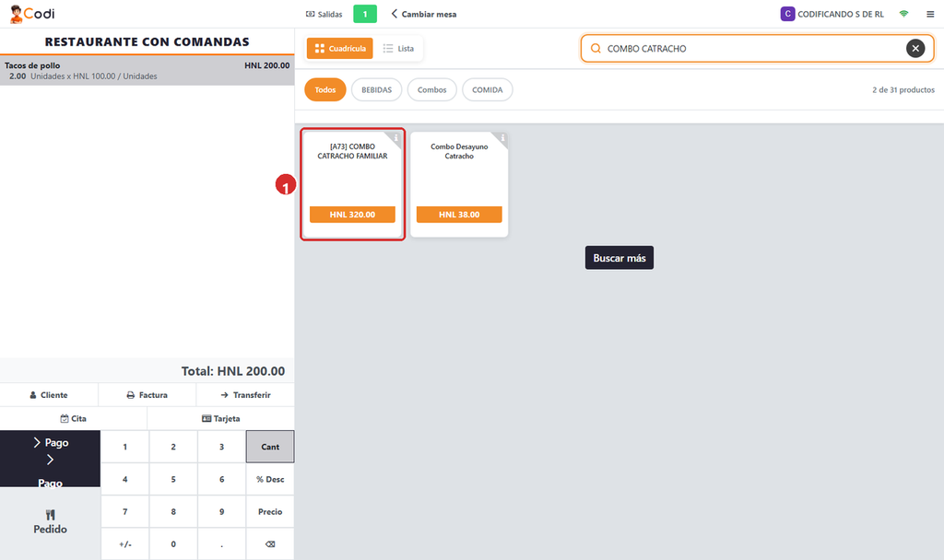Filter by BEBIDAS category

tap(376, 89)
